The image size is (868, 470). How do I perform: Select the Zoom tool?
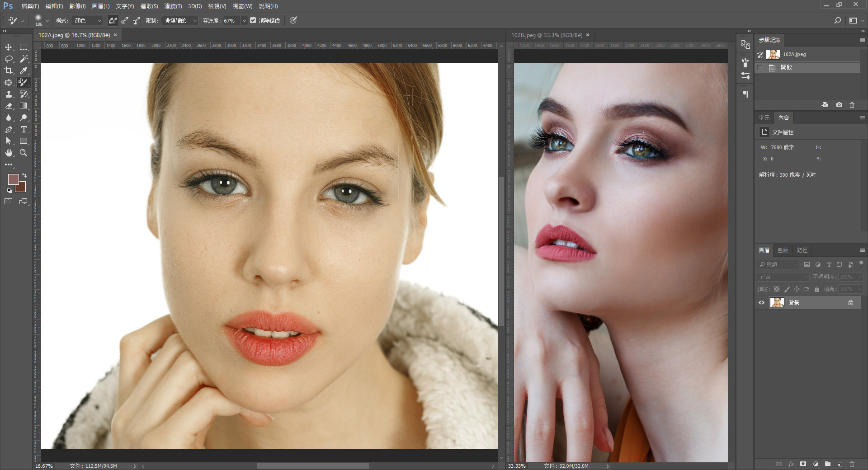tap(24, 153)
